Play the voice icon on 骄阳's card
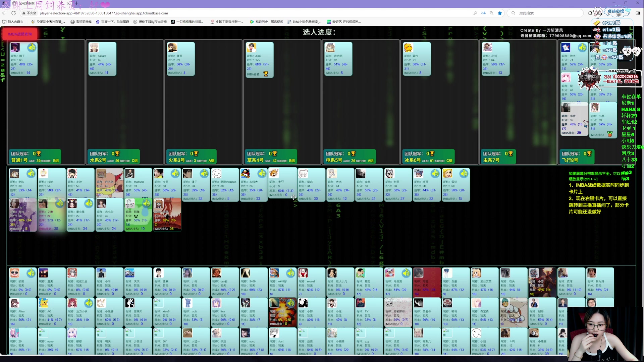 click(x=31, y=273)
